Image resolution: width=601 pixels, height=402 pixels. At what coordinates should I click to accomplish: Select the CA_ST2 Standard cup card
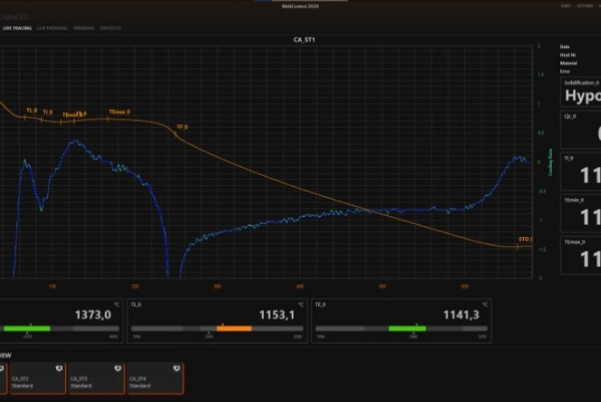(37, 378)
